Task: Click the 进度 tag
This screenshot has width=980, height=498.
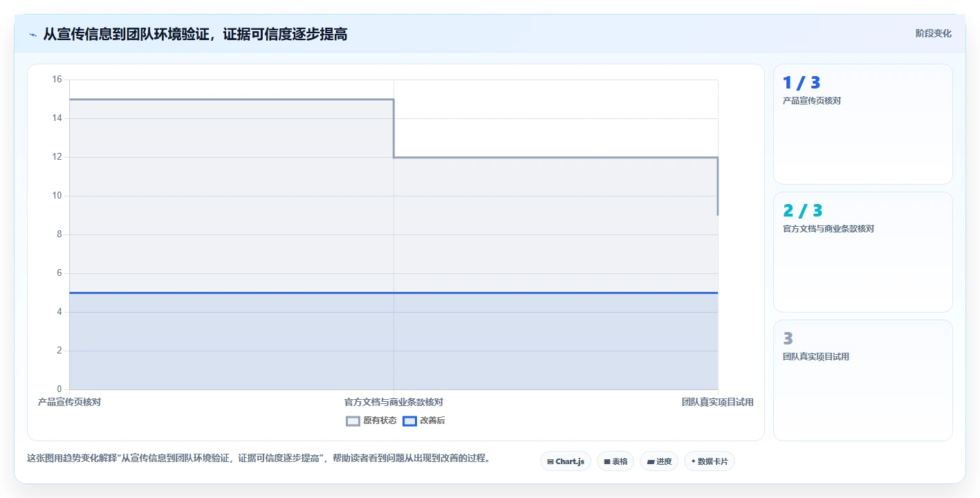Action: (659, 461)
